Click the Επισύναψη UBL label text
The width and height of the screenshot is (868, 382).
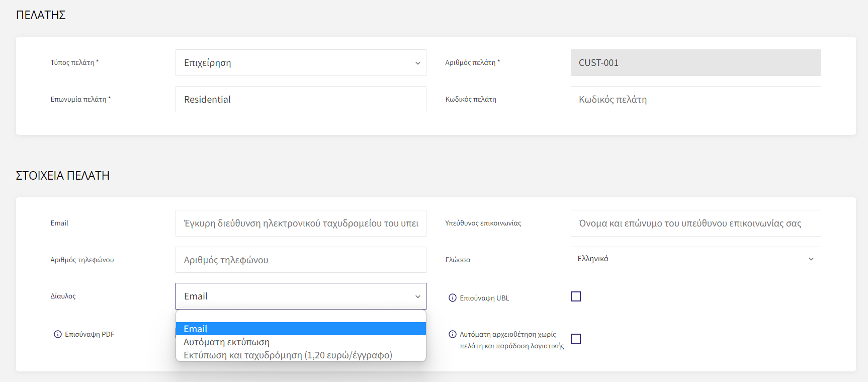click(484, 298)
